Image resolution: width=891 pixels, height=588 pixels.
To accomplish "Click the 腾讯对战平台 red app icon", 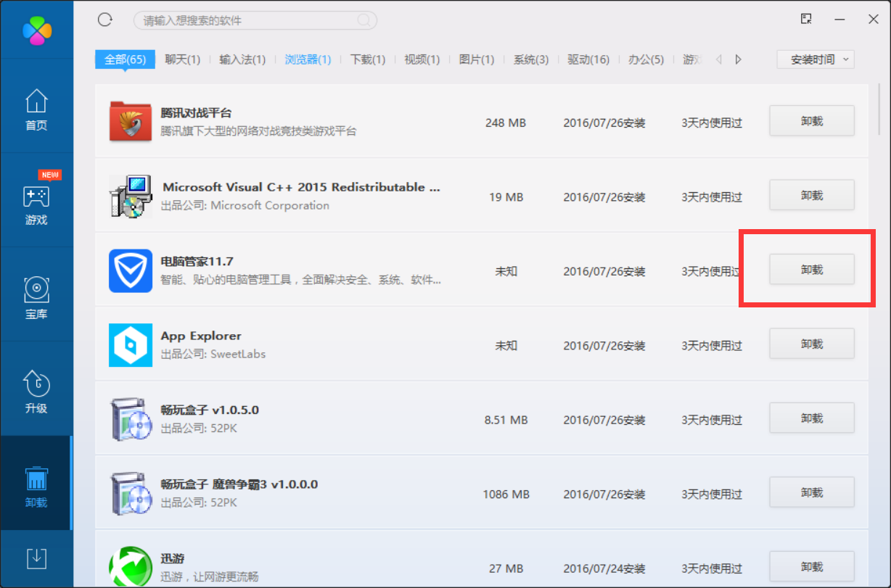I will pos(131,122).
